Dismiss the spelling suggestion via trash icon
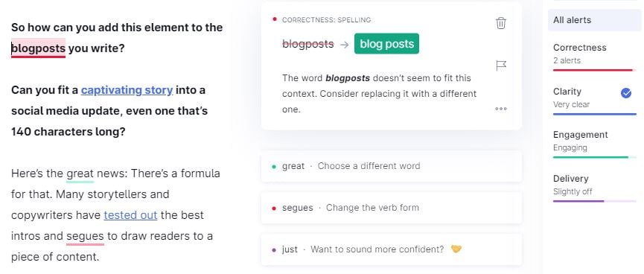 [x=500, y=23]
